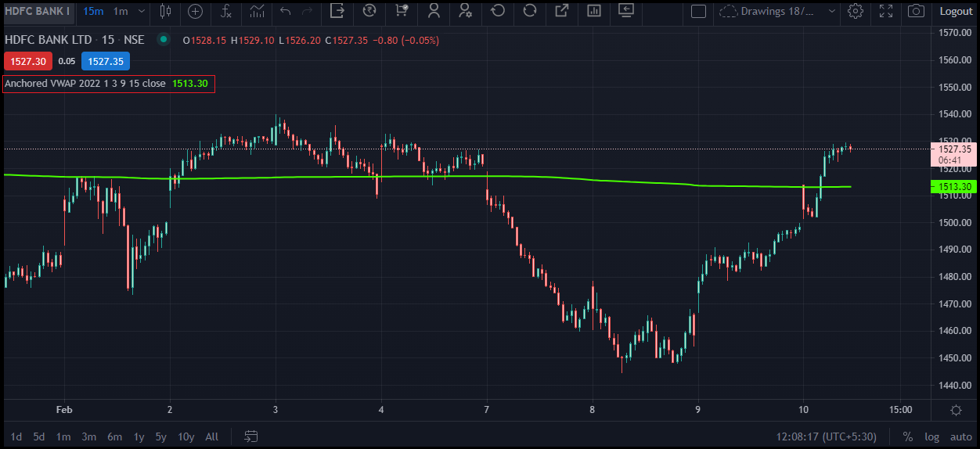This screenshot has width=980, height=449.
Task: Open the user account settings icon
Action: [x=465, y=11]
